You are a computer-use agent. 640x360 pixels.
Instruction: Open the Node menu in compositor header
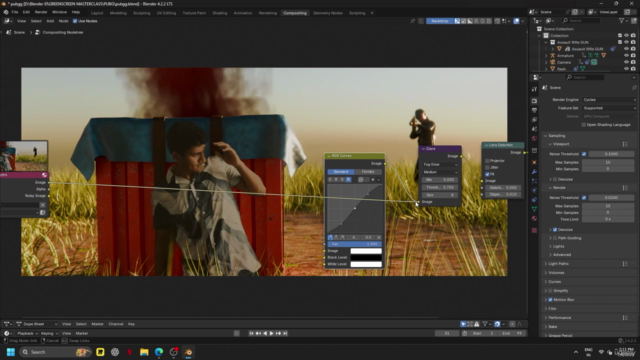coord(63,21)
